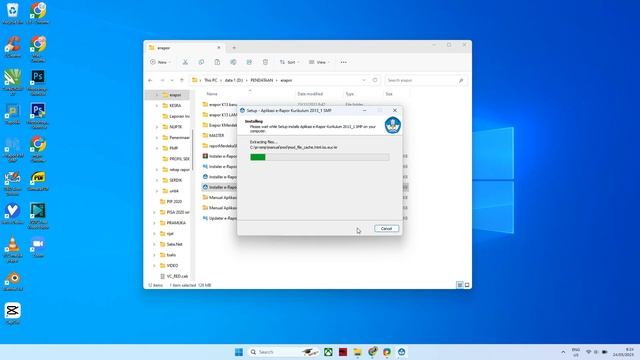Open the View dropdown in Explorer toolbar
The image size is (640, 360).
(x=320, y=62)
